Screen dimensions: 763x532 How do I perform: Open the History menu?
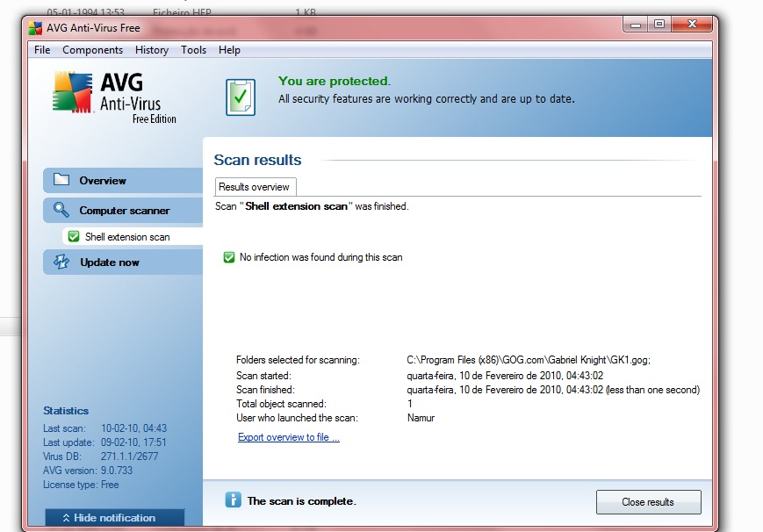(152, 50)
